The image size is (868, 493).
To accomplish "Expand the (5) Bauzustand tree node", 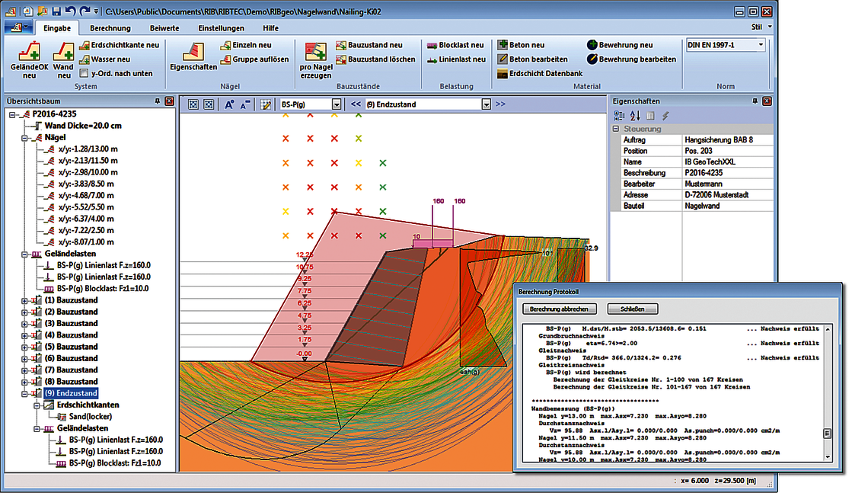I will (x=24, y=347).
